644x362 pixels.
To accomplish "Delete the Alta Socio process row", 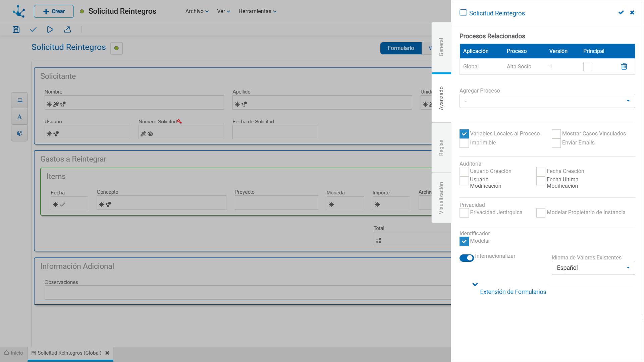I will [x=624, y=66].
